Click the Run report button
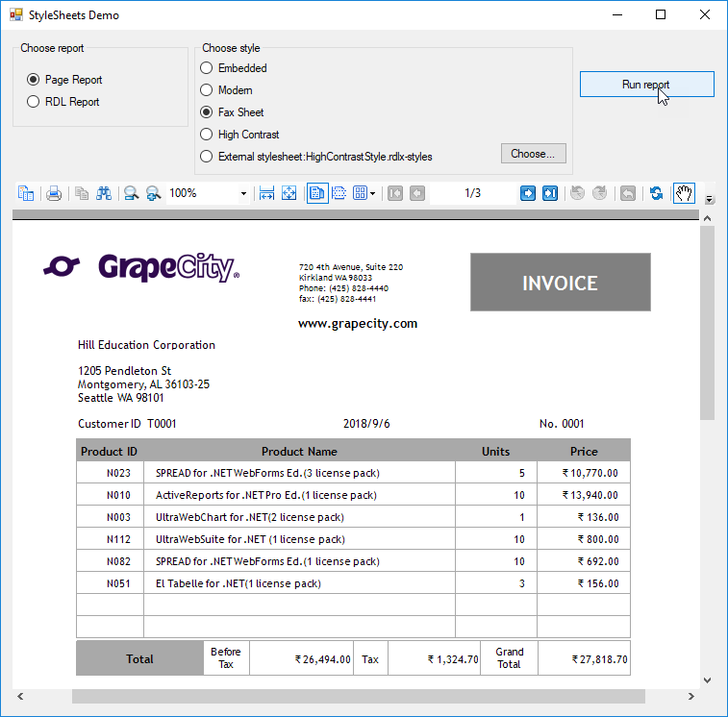The image size is (728, 717). click(647, 84)
